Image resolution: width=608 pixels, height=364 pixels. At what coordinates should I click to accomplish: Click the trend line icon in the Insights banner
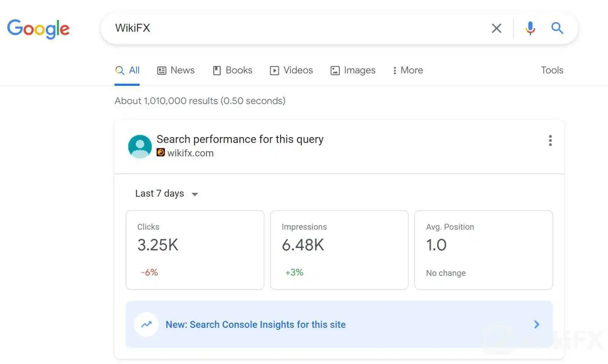click(x=146, y=324)
